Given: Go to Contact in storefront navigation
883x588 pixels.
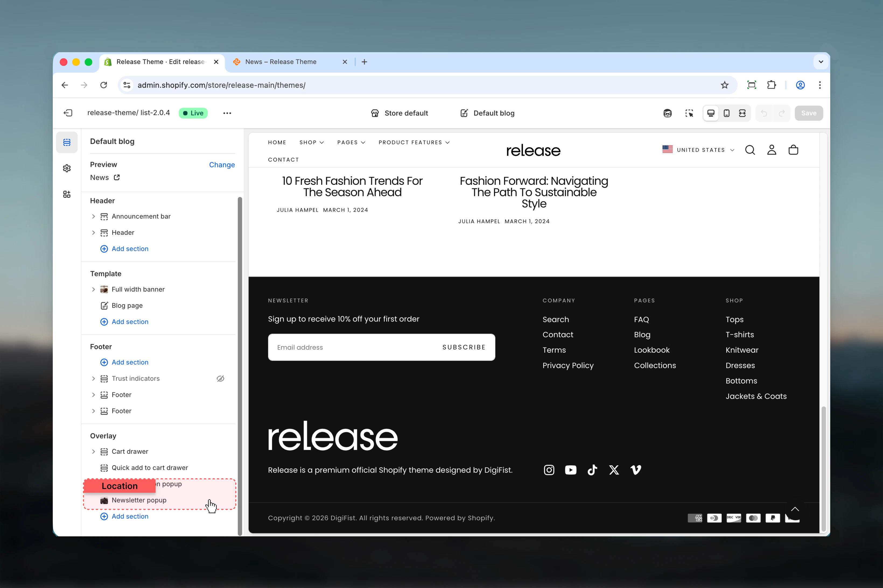Looking at the screenshot, I should pos(283,160).
